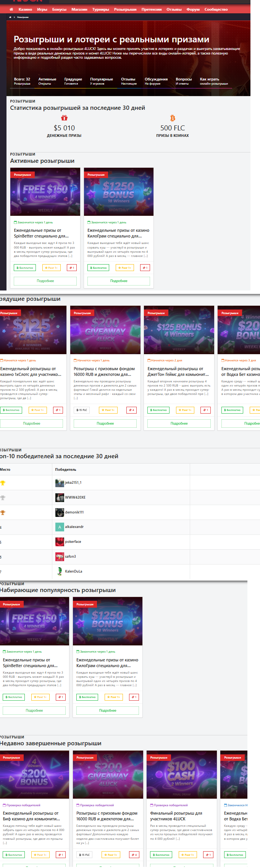Click the bronze trophy next to demonik111

pos(3,512)
